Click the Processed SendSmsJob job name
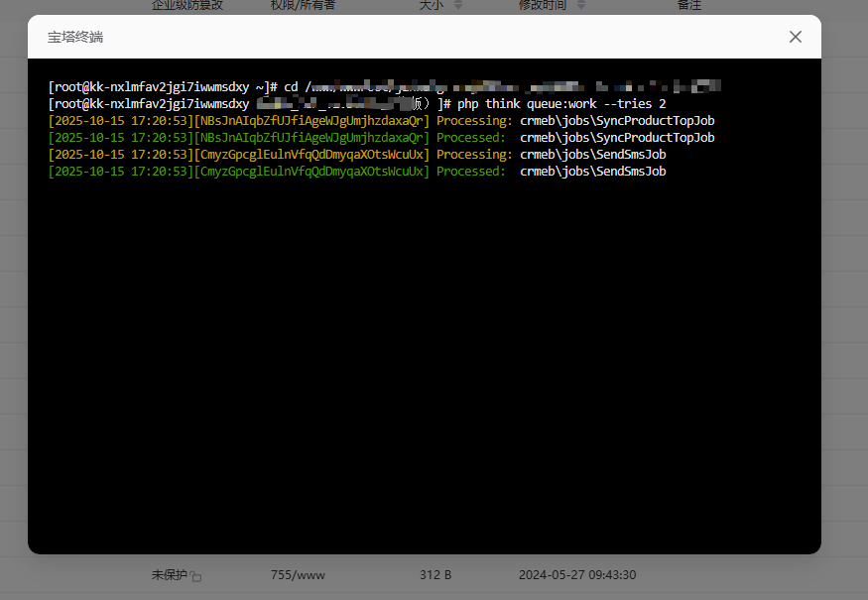The width and height of the screenshot is (868, 600). (x=592, y=172)
